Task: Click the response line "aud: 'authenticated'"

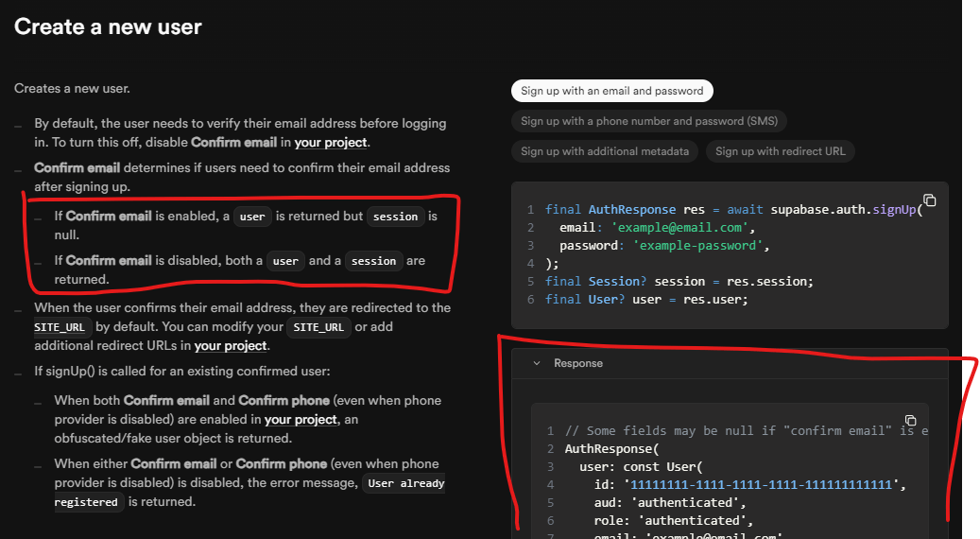Action: click(x=670, y=503)
